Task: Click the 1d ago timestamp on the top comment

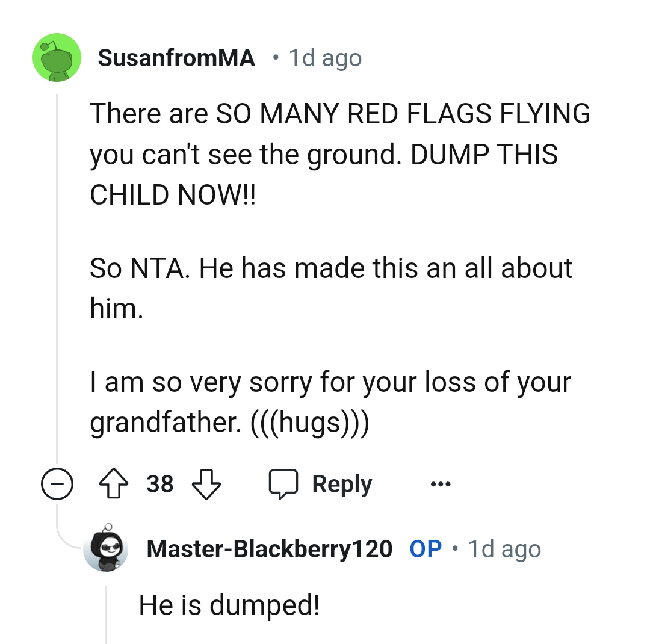Action: (x=325, y=57)
